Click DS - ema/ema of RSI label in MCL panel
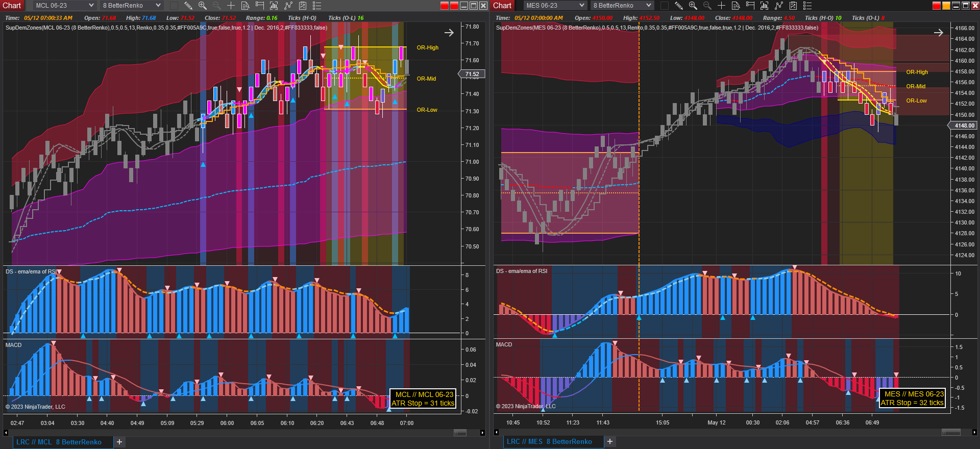The image size is (980, 449). pyautogui.click(x=31, y=271)
